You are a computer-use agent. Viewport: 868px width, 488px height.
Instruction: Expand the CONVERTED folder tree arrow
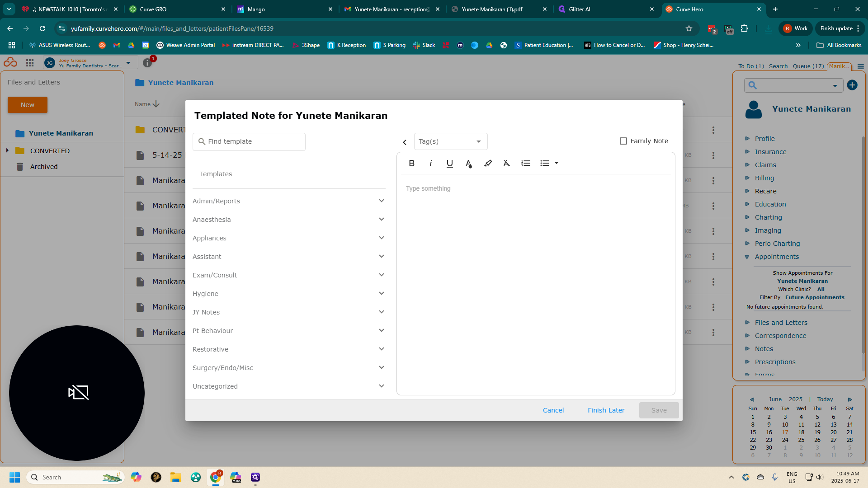pyautogui.click(x=7, y=150)
